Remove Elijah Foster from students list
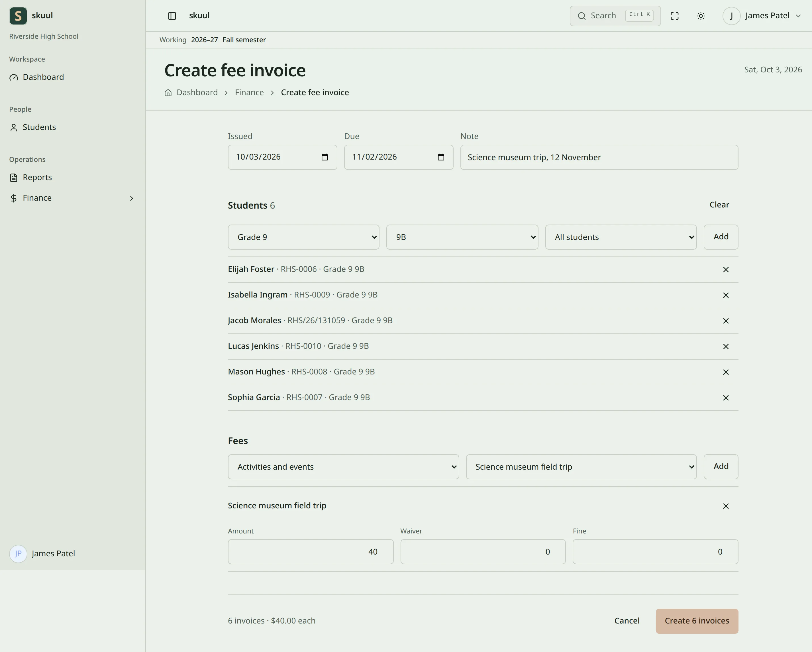 726,270
